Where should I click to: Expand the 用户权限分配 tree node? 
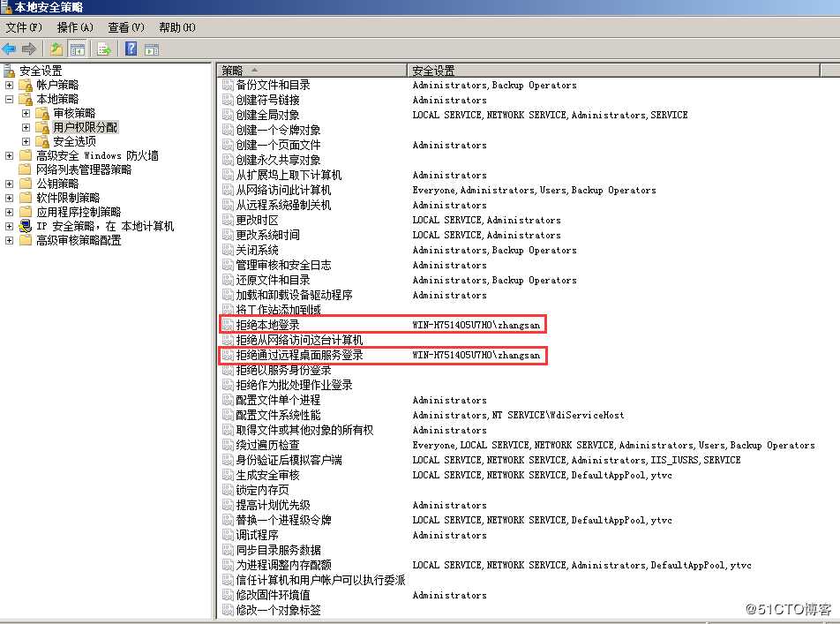pos(26,128)
